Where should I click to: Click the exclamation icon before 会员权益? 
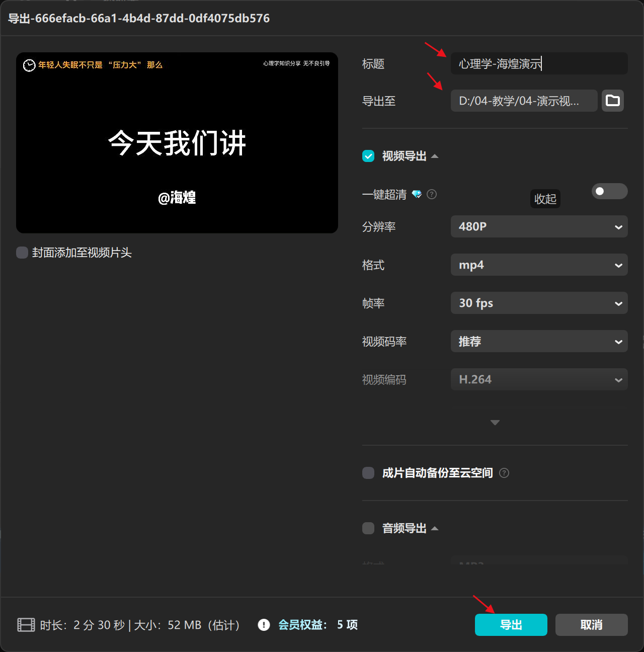263,625
